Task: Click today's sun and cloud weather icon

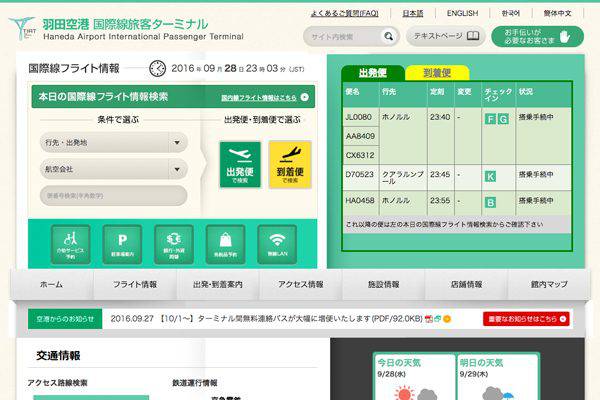Action: tap(416, 393)
